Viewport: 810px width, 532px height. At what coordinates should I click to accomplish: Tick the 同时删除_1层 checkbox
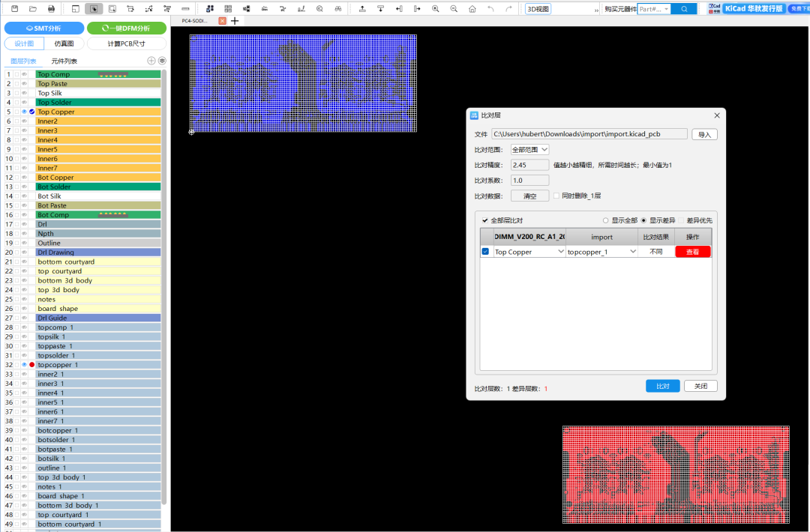[556, 196]
